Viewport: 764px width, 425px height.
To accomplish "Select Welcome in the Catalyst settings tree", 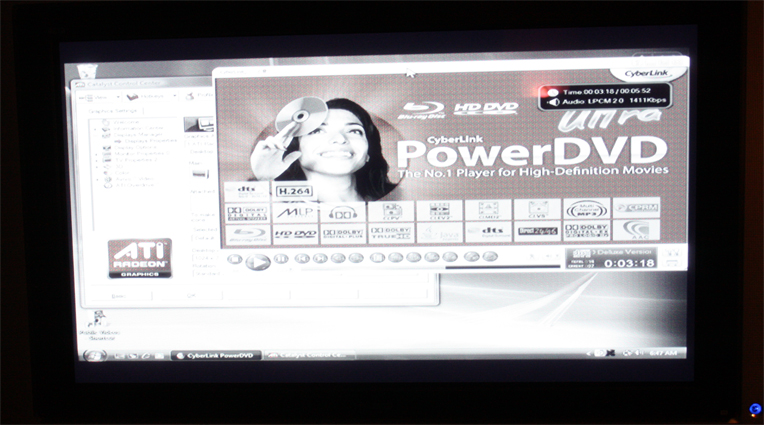I will [x=126, y=122].
